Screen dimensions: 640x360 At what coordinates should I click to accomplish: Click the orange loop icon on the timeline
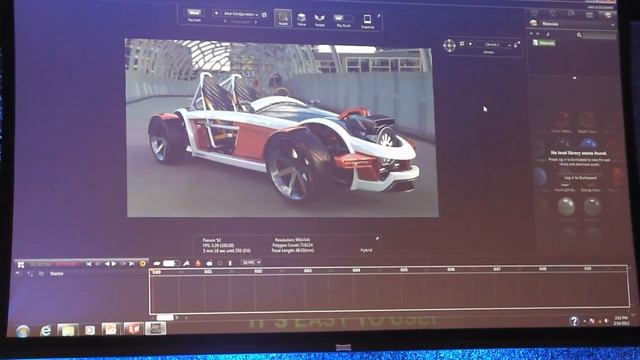[x=143, y=264]
